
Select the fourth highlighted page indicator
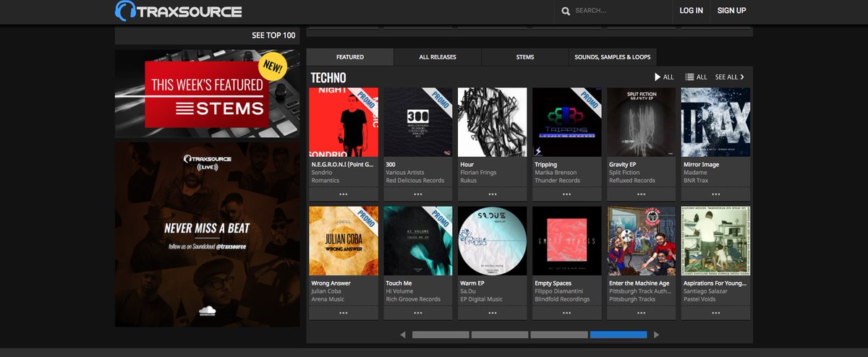coord(618,335)
